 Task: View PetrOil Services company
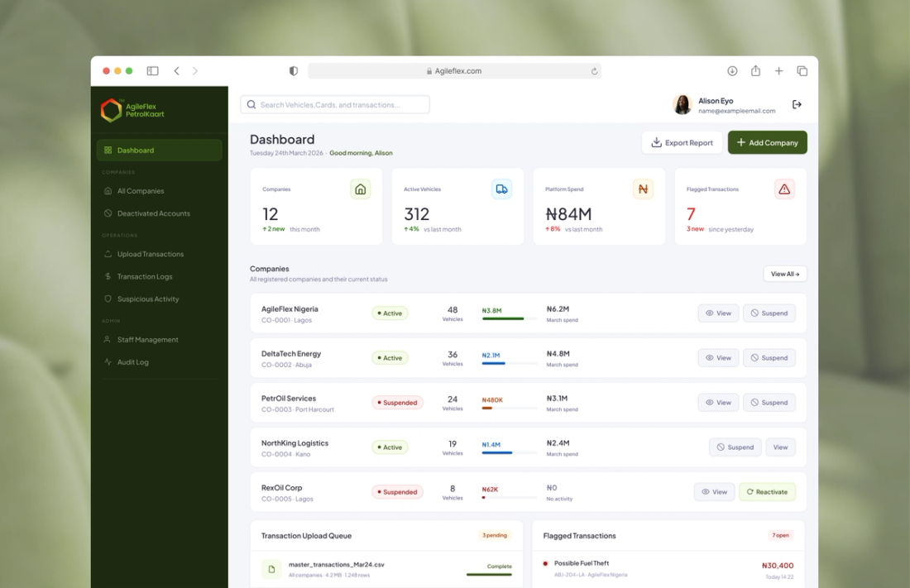(718, 402)
